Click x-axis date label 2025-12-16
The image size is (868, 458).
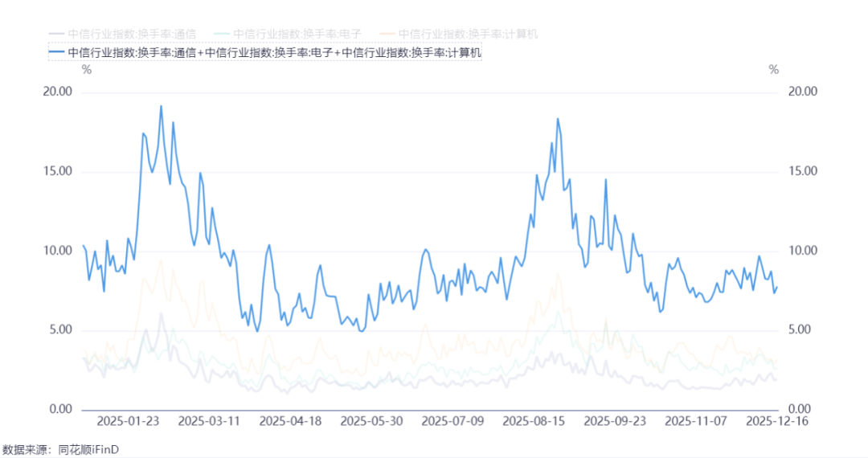point(777,422)
